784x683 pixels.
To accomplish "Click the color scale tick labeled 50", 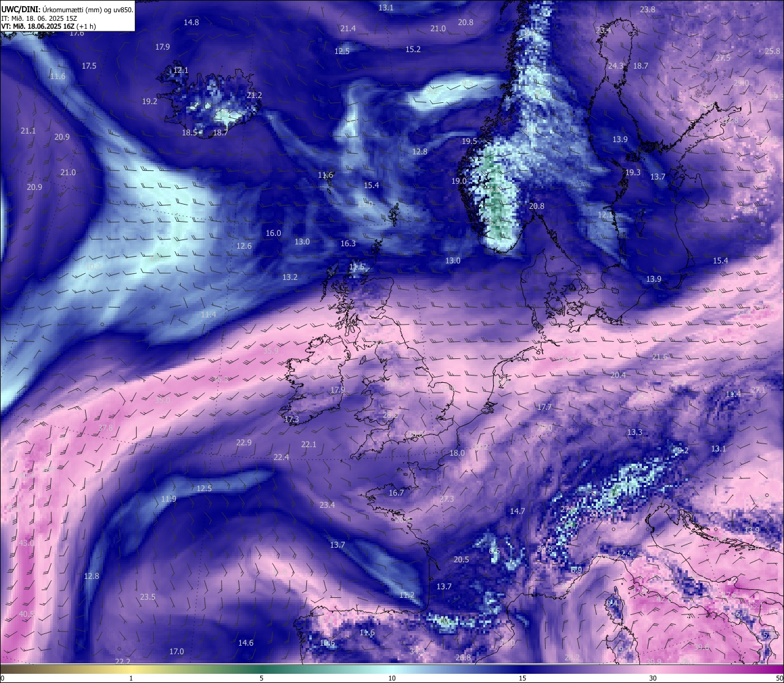I will point(779,678).
